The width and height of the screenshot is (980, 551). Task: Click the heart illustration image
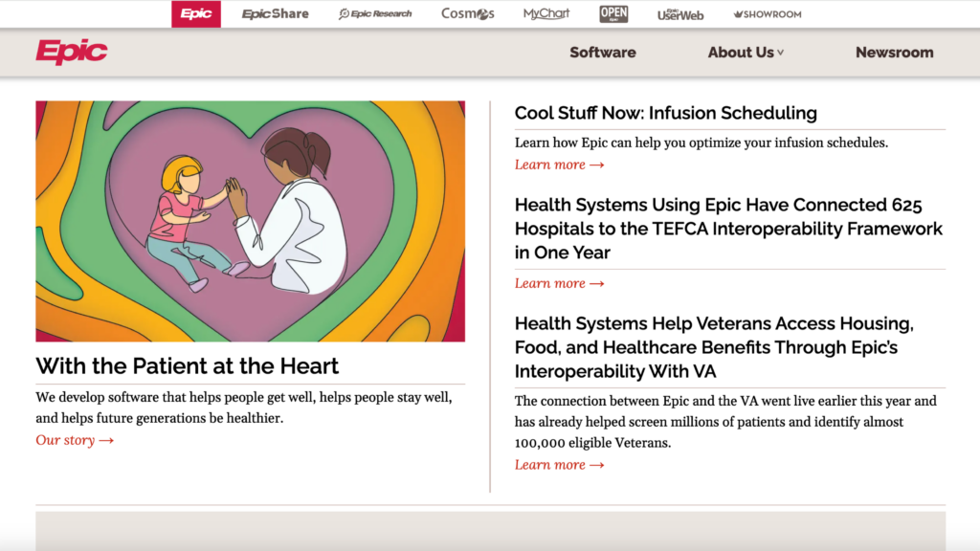click(x=251, y=221)
